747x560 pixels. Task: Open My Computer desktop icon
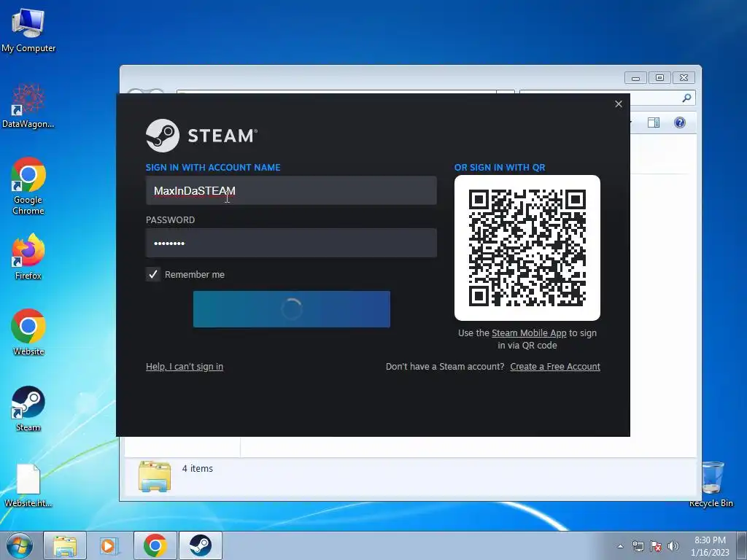point(28,30)
